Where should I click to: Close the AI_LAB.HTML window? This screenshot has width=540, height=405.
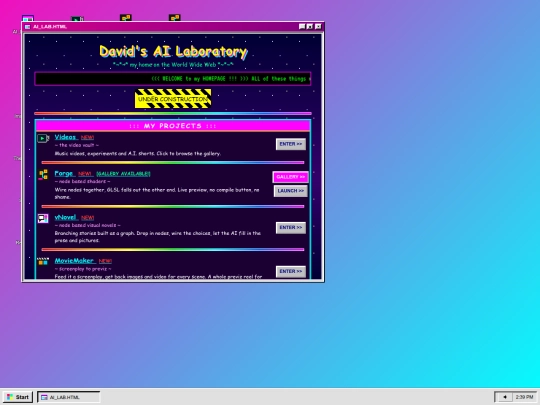tap(318, 27)
